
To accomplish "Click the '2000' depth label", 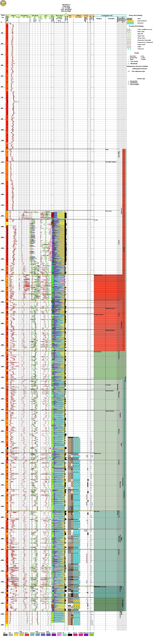I will point(2,237).
